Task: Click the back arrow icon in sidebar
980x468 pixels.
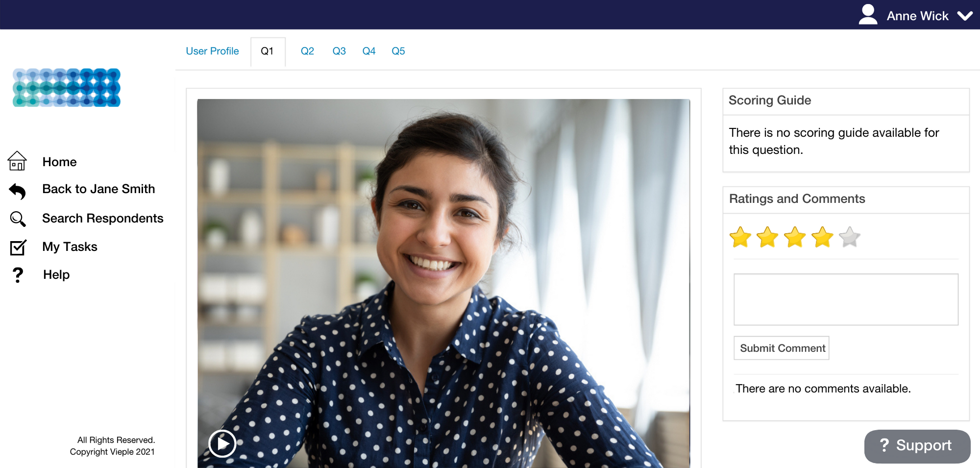Action: [17, 191]
